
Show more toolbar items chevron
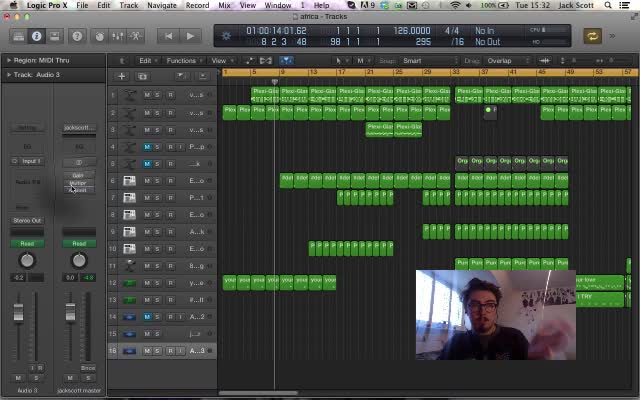(612, 36)
